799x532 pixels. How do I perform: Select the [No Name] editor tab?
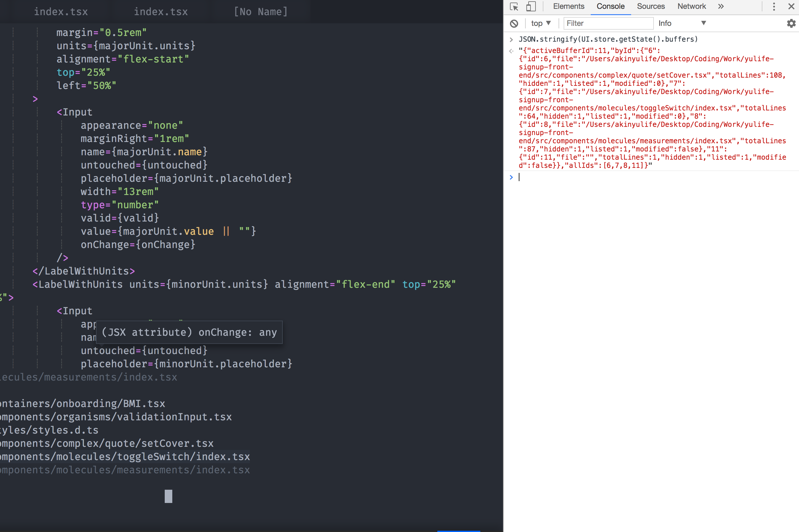(x=261, y=12)
